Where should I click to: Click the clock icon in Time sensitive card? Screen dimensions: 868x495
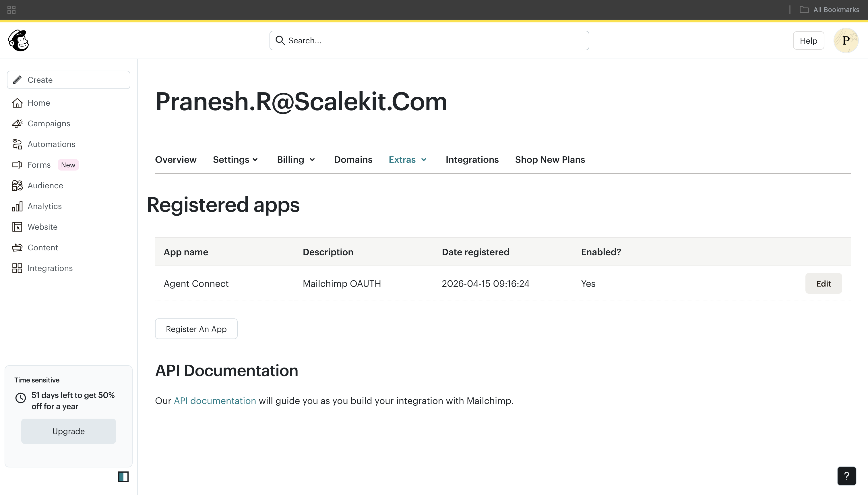(x=21, y=398)
